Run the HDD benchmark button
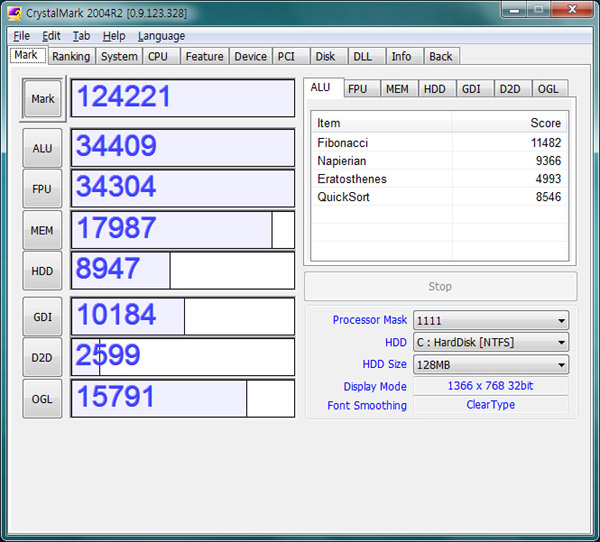Screen dimensions: 600x542 coord(42,270)
